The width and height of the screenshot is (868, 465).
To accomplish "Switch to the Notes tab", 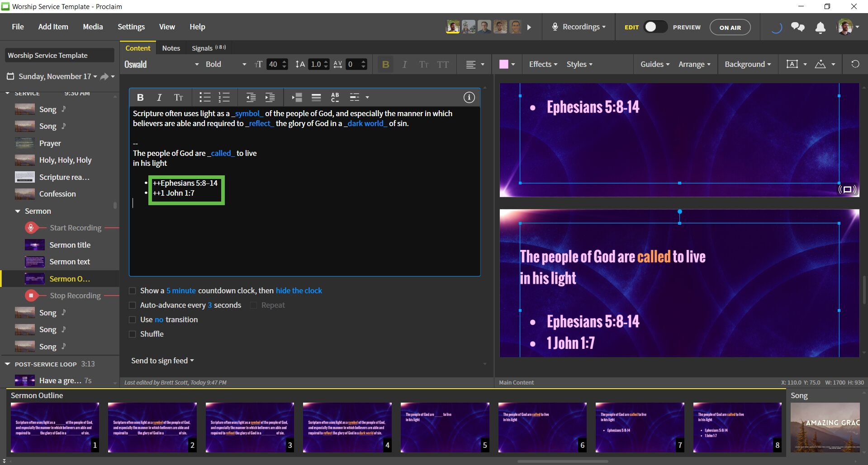I will tap(171, 48).
